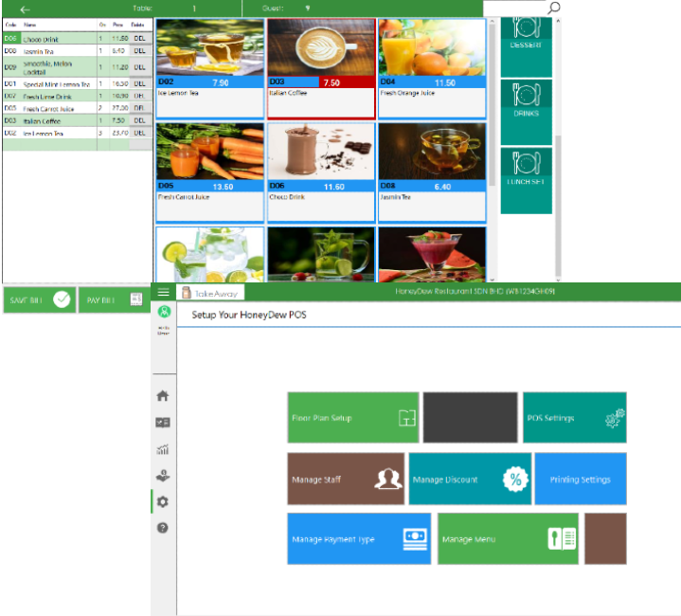Open the sales chart icon in sidebar
This screenshot has height=616, width=681.
[x=163, y=449]
